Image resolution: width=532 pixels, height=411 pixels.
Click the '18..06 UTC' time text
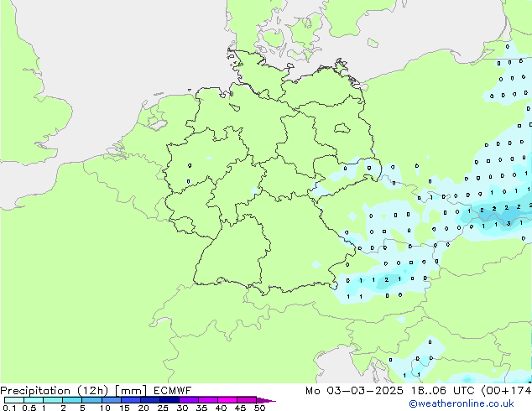click(442, 391)
